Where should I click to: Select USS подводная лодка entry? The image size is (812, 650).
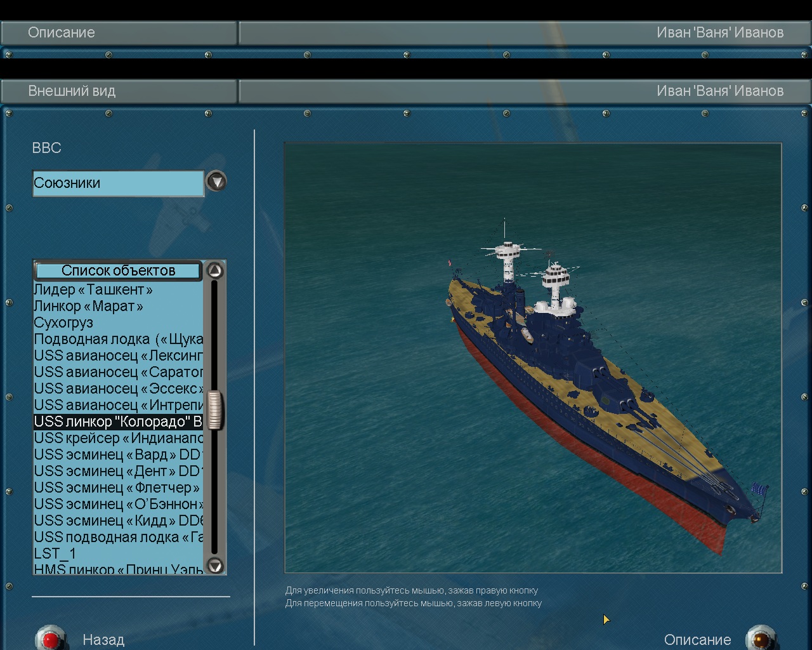click(x=118, y=538)
